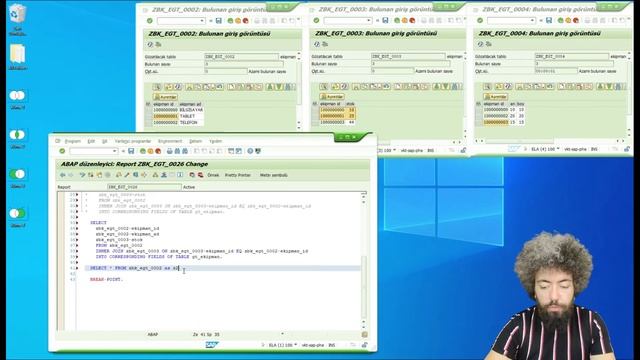Click the Örnek button in editor toolbar
640x360 pixels.
213,175
